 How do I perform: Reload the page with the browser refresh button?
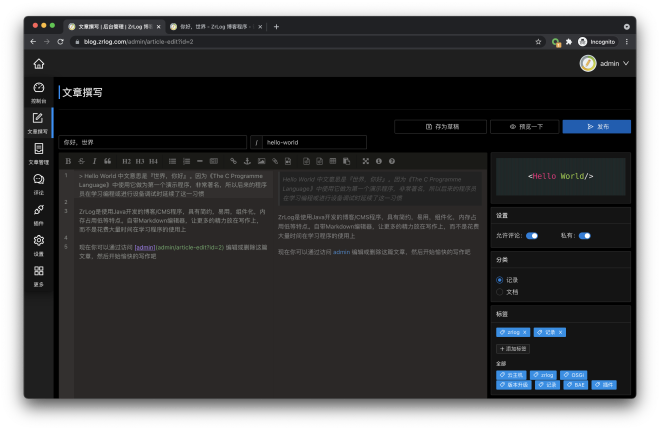pos(60,42)
